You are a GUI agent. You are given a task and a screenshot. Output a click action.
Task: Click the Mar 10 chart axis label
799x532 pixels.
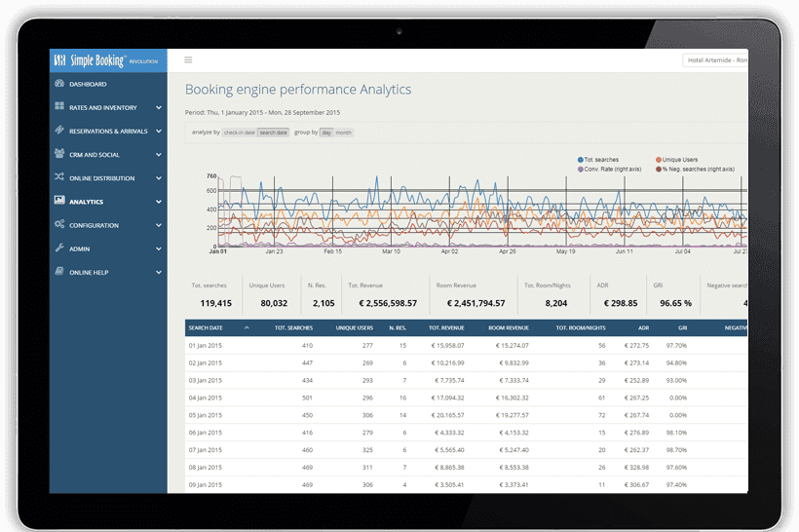pos(392,251)
